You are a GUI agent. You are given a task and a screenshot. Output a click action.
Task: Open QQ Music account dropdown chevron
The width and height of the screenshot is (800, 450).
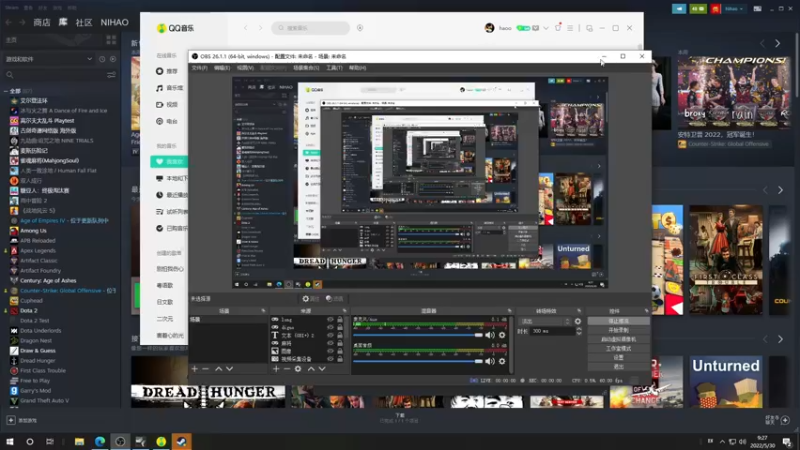[546, 28]
